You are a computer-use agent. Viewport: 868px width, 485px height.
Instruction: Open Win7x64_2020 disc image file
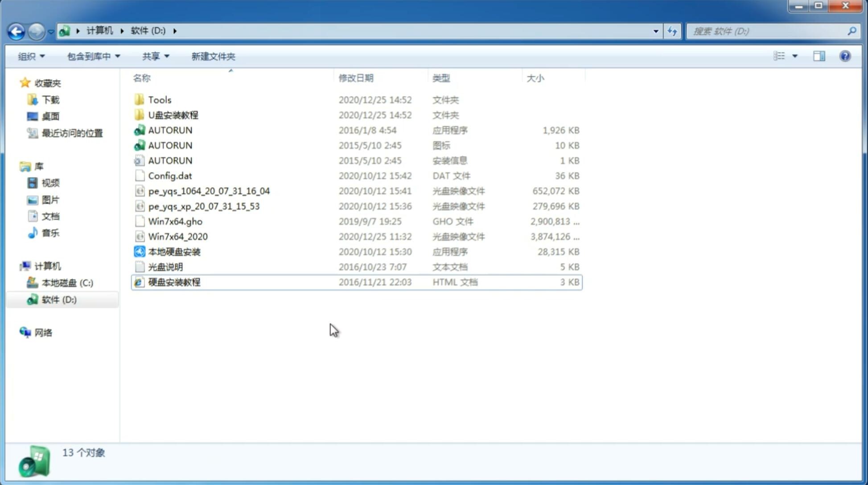point(178,236)
